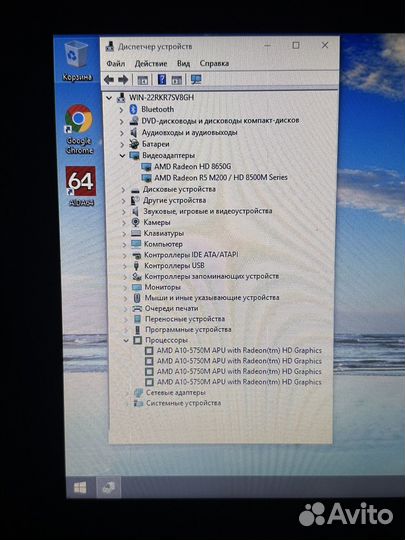
Task: Collapse the Процессоры category arrow
Action: 126,341
